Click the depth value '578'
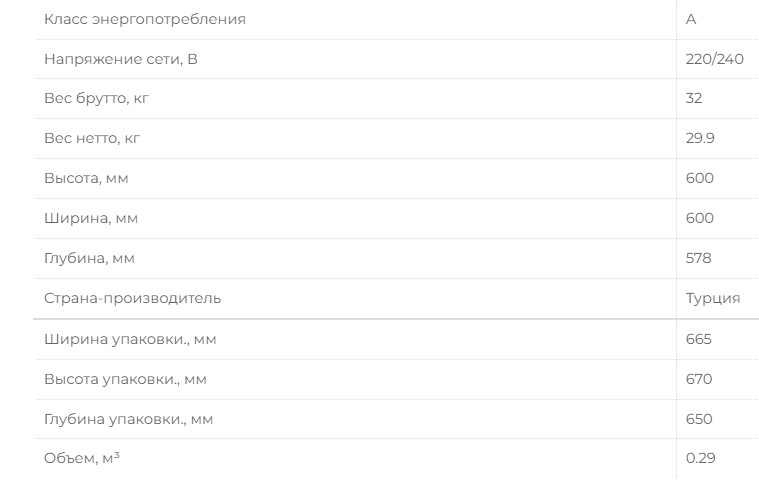 699,258
